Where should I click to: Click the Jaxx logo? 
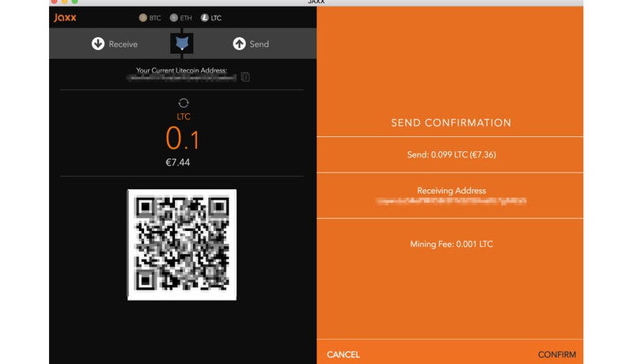coord(65,17)
